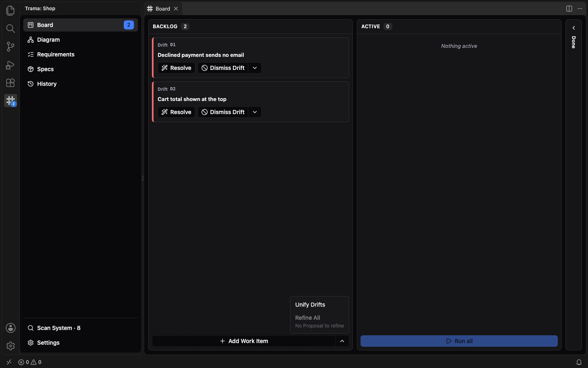
Task: Open the Manage gear icon
Action: point(11,346)
